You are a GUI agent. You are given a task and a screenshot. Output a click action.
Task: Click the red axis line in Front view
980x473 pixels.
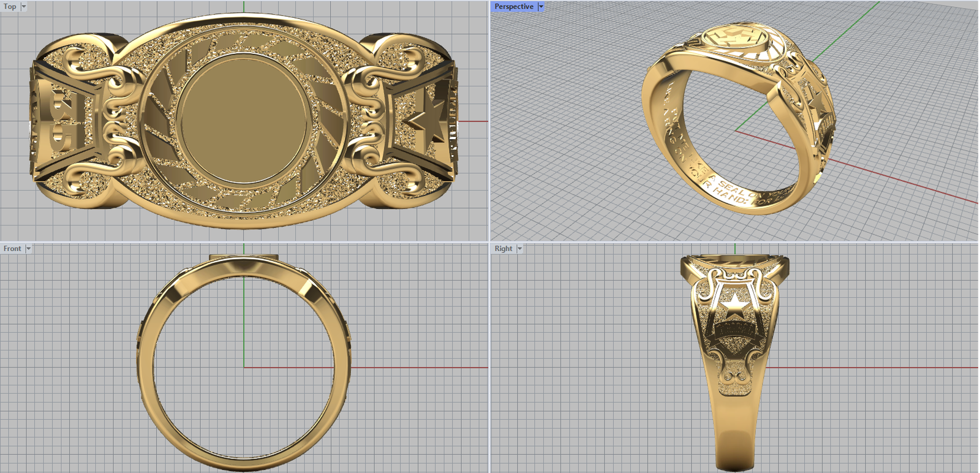point(417,368)
